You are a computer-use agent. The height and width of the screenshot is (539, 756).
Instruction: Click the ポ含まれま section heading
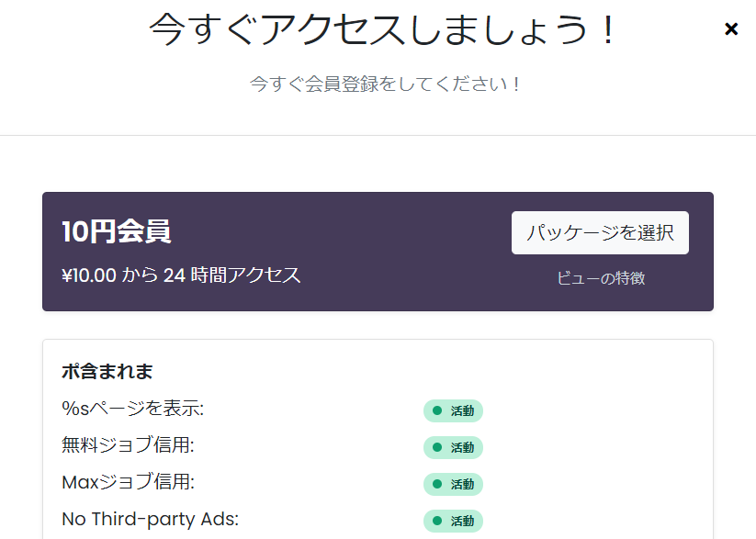click(x=107, y=371)
